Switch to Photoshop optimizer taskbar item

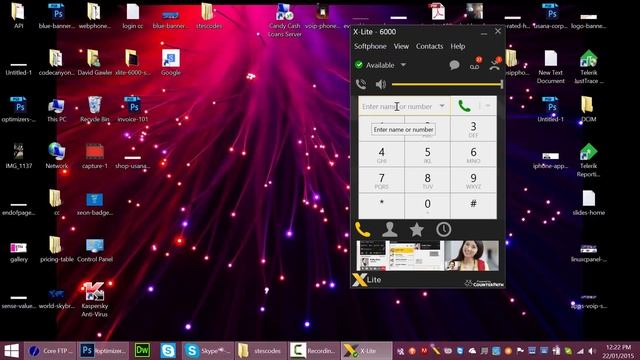[x=103, y=351]
